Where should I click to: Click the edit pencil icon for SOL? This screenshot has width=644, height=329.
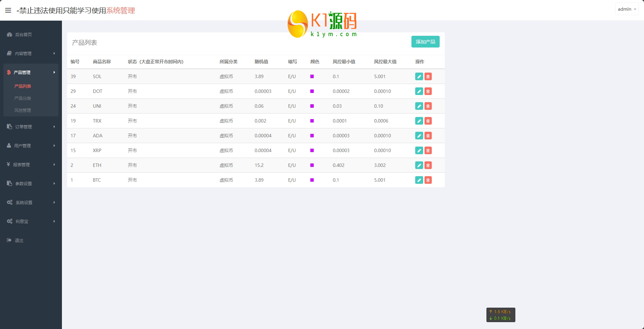tap(419, 76)
